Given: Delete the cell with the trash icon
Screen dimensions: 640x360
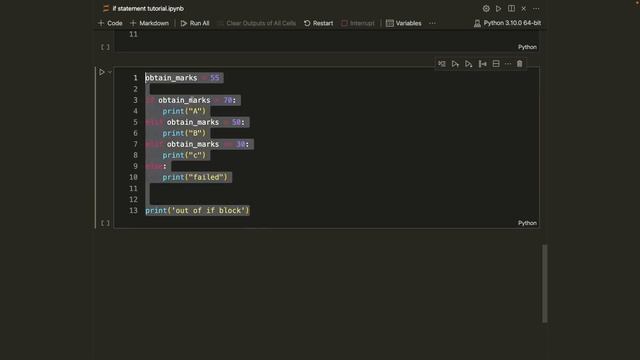Looking at the screenshot, I should (520, 64).
